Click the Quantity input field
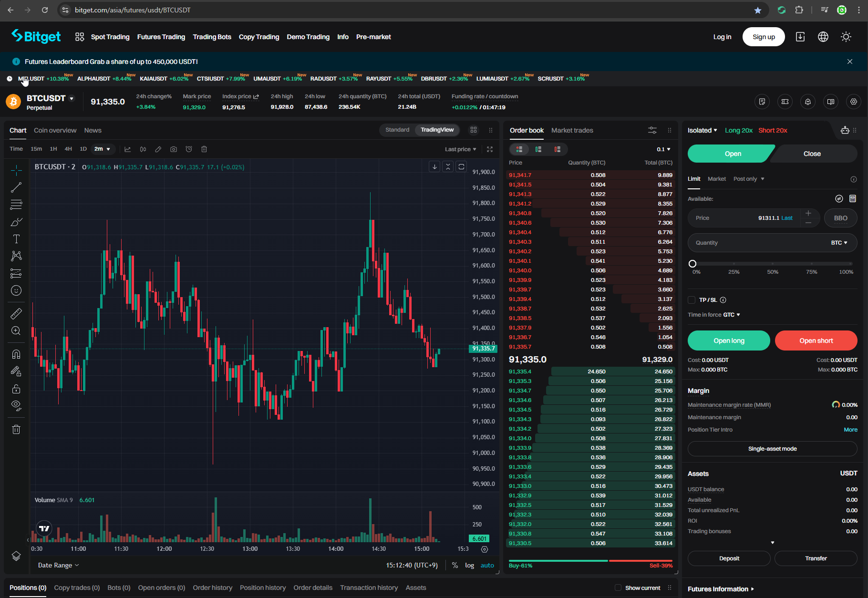Screen dimensions: 868x598 [772, 243]
